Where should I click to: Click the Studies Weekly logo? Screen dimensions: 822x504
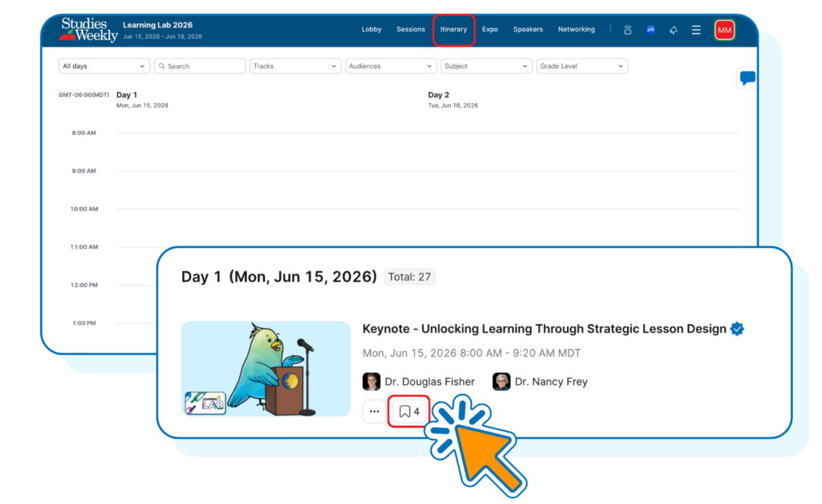pos(88,30)
